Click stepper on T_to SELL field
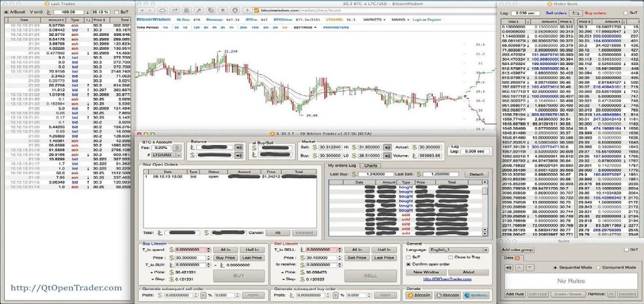 coord(339,249)
